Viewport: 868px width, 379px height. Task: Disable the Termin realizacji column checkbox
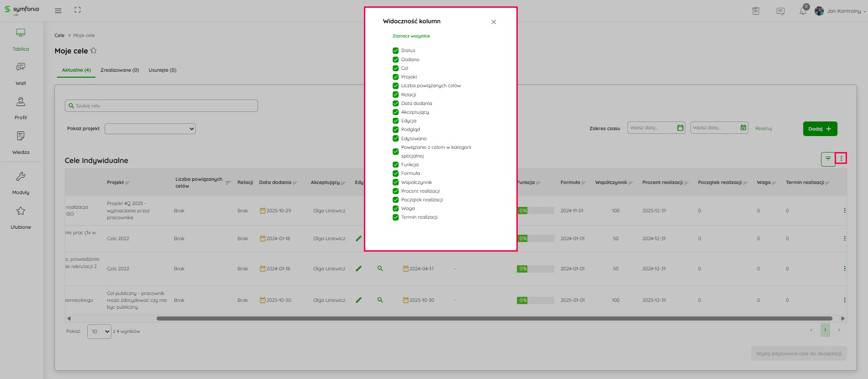click(x=395, y=217)
